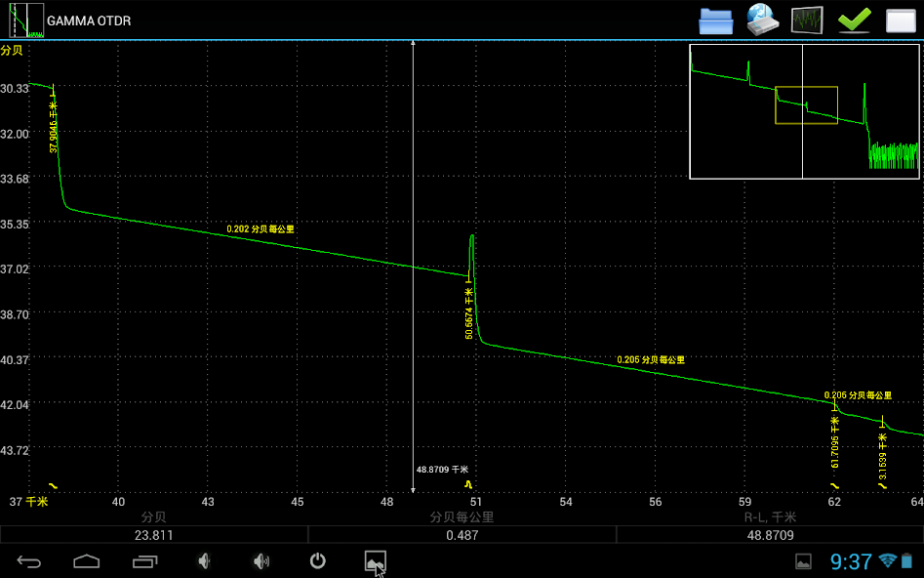The width and height of the screenshot is (924, 578).
Task: Confirm measurement with the green checkmark icon
Action: click(854, 20)
